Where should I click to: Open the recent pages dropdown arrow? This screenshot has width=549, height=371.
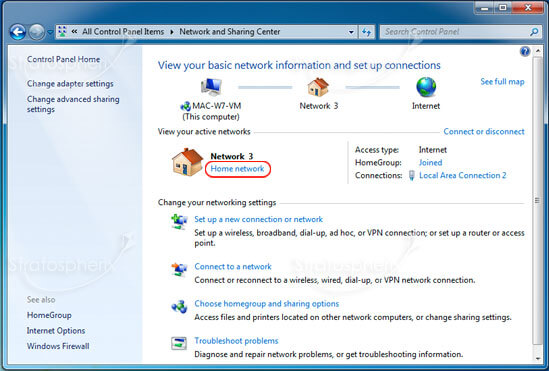50,32
